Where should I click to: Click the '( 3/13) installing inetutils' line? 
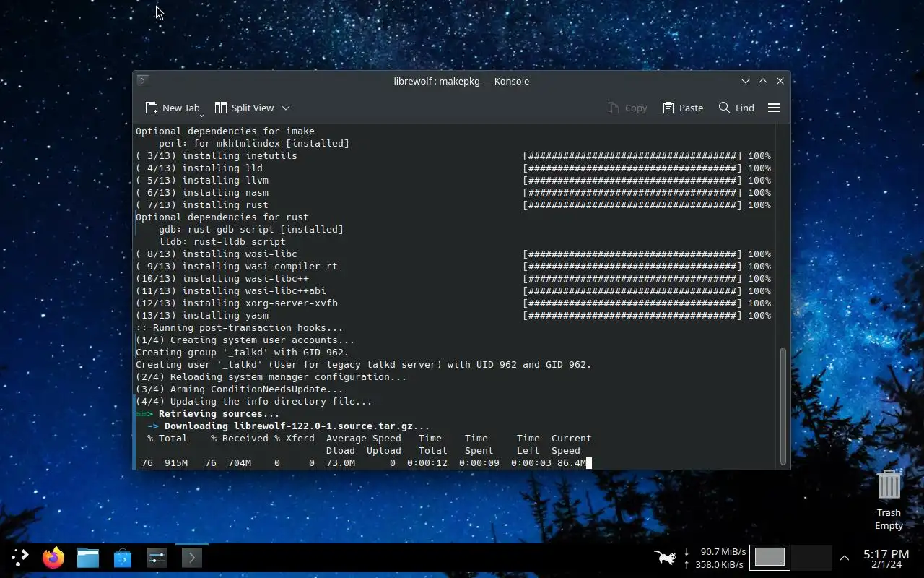[217, 156]
